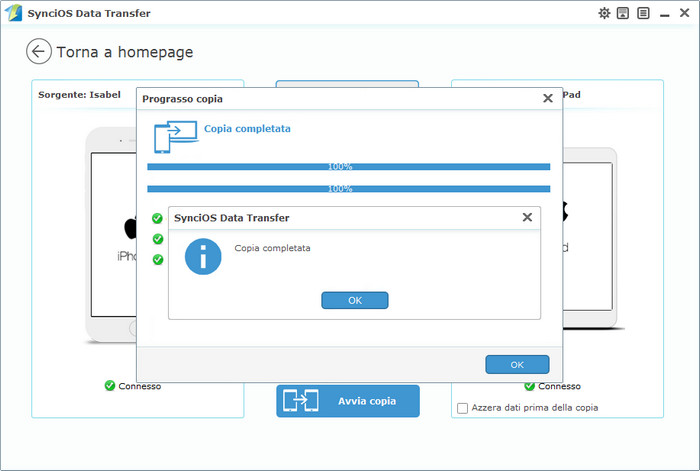
Task: Click the first 100% progress bar
Action: [349, 167]
